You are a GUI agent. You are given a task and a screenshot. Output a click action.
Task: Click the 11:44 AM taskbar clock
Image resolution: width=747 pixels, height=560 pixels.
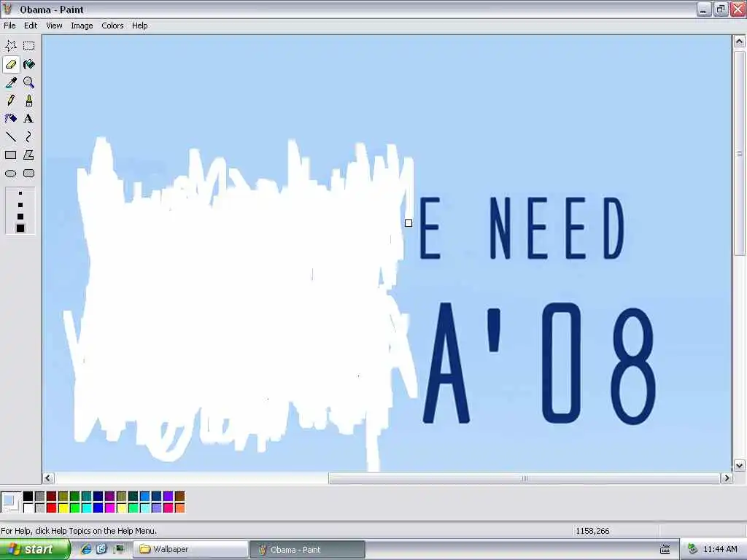[x=720, y=549]
